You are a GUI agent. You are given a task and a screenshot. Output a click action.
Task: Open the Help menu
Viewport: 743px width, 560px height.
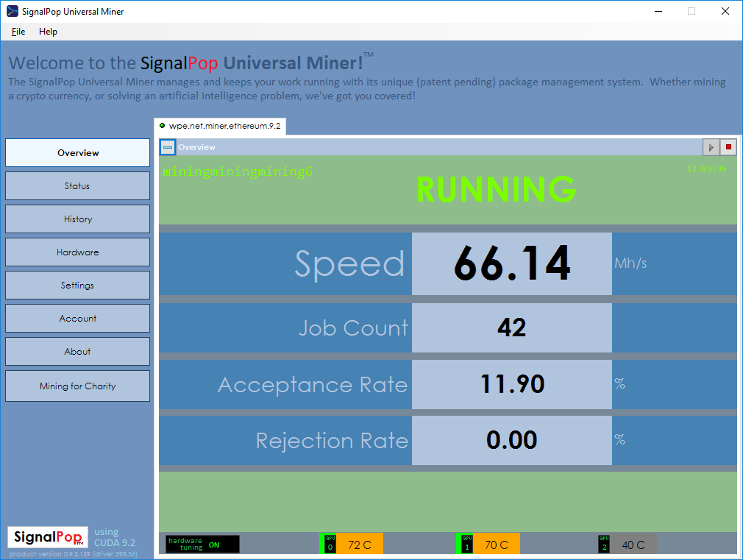click(48, 32)
